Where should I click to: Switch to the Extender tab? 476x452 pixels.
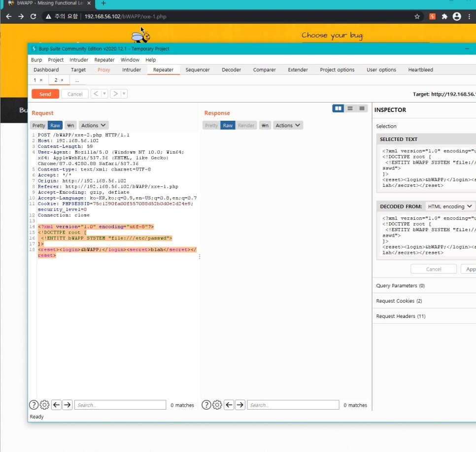[x=298, y=70]
